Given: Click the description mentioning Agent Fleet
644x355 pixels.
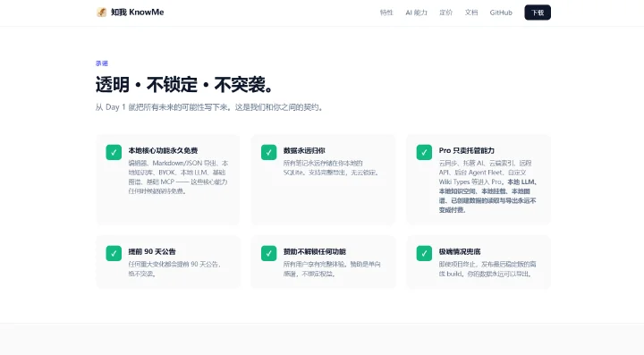Looking at the screenshot, I should point(488,186).
